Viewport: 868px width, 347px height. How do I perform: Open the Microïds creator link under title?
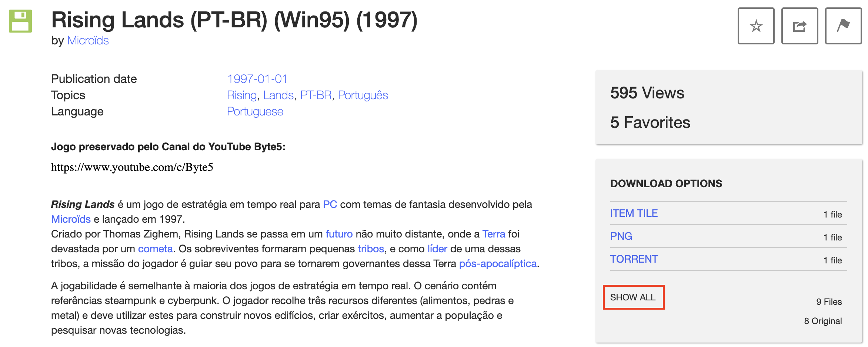88,40
